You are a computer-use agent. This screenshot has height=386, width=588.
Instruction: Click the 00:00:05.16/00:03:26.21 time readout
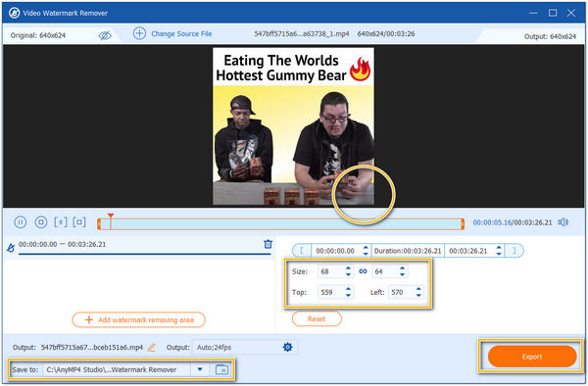[x=513, y=222]
